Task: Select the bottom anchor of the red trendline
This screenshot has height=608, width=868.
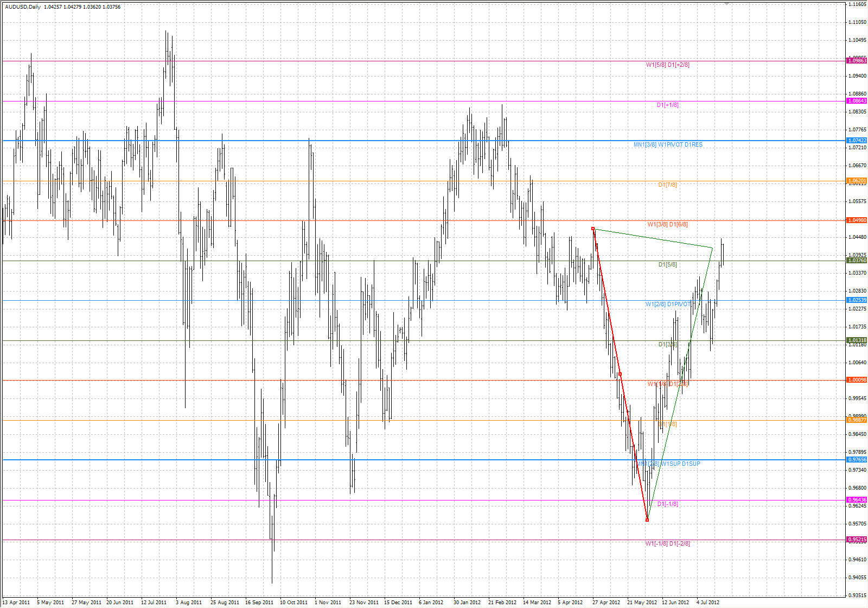Action: pyautogui.click(x=647, y=520)
